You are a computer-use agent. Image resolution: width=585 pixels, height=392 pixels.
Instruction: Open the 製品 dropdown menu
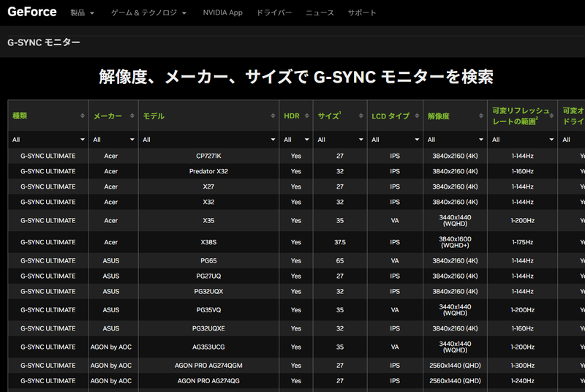point(83,12)
